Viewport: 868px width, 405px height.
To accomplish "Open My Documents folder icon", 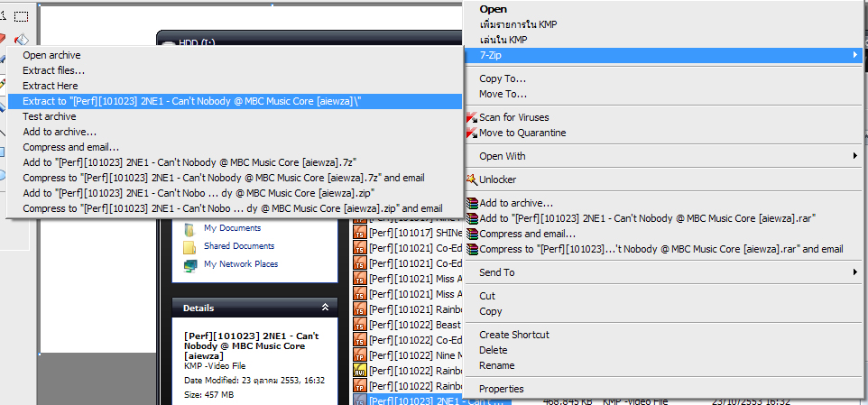I will click(189, 229).
